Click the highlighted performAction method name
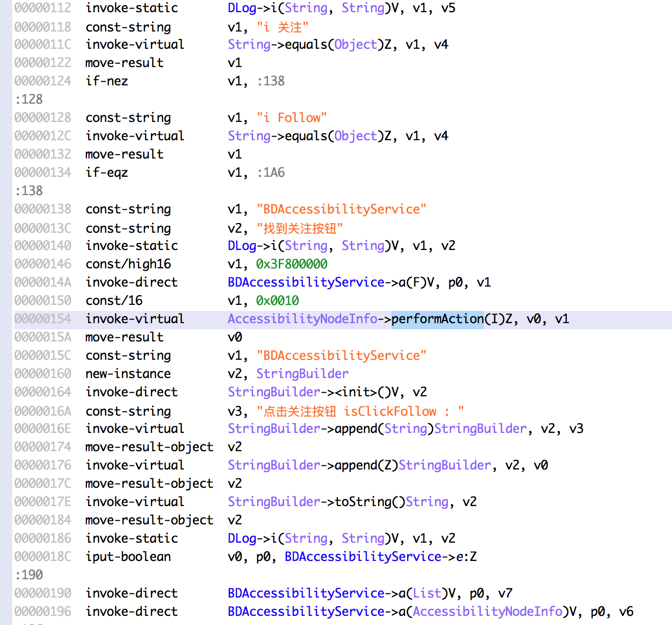 point(437,319)
